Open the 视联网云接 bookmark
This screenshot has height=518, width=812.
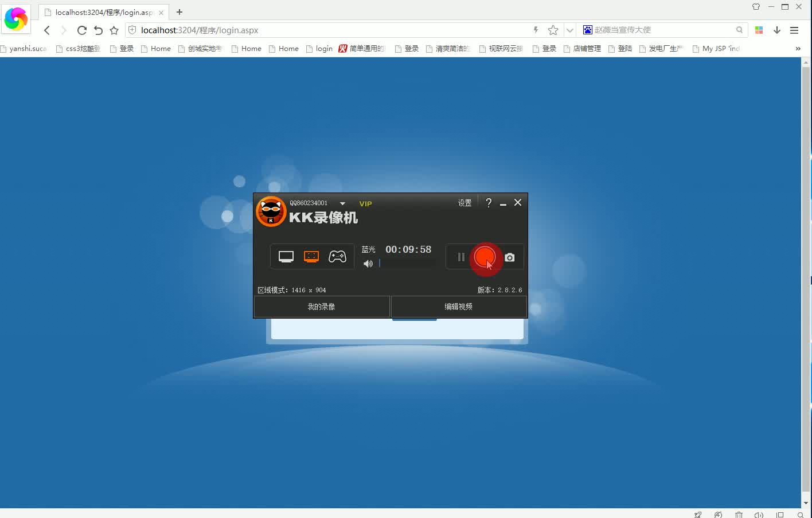(501, 49)
